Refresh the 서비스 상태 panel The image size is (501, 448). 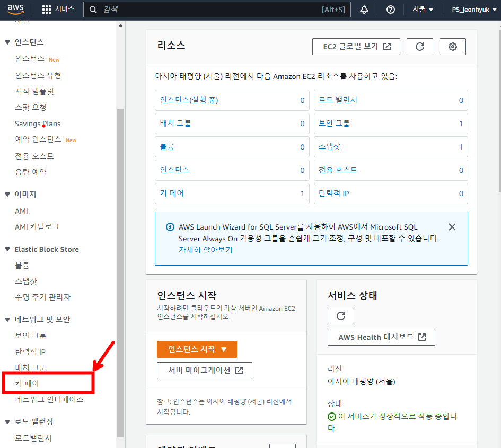(x=340, y=315)
